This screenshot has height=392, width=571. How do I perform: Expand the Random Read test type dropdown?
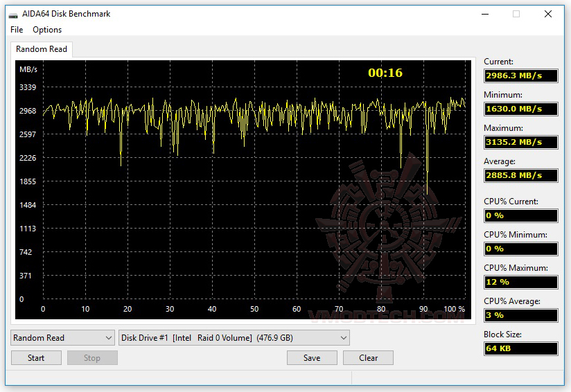pos(62,338)
